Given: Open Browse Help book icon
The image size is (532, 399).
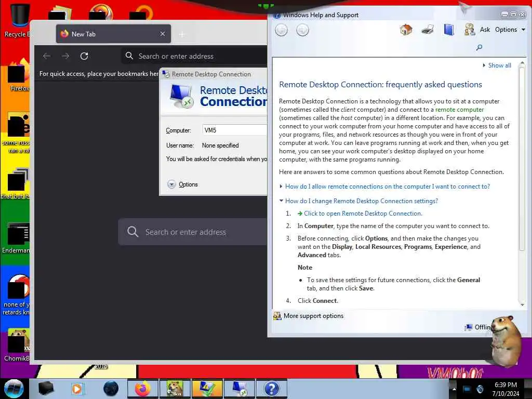Looking at the screenshot, I should [448, 30].
